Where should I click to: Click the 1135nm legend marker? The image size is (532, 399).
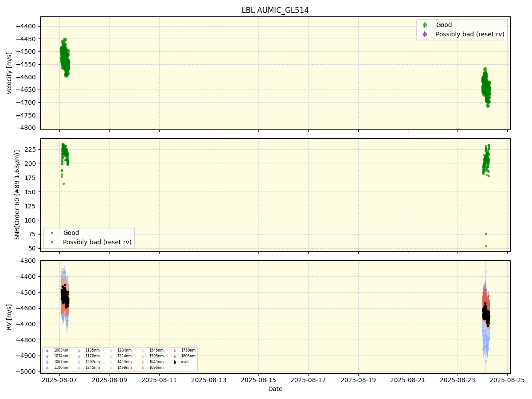pyautogui.click(x=79, y=350)
